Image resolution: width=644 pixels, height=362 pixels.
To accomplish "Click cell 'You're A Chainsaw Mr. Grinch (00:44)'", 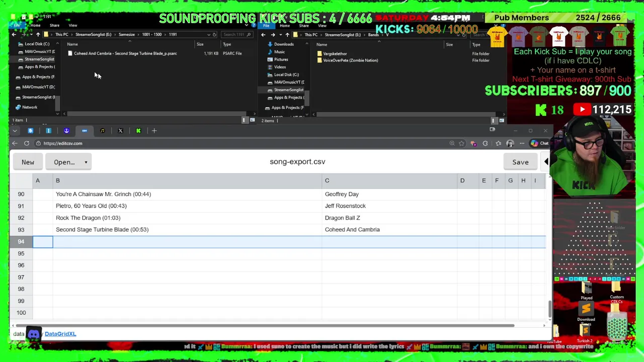I will [187, 194].
